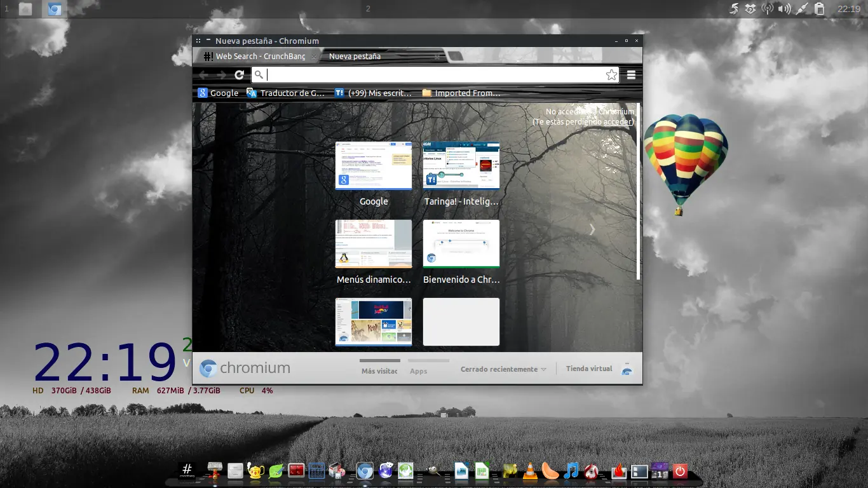Go back with the Chromium back arrow

pyautogui.click(x=203, y=75)
